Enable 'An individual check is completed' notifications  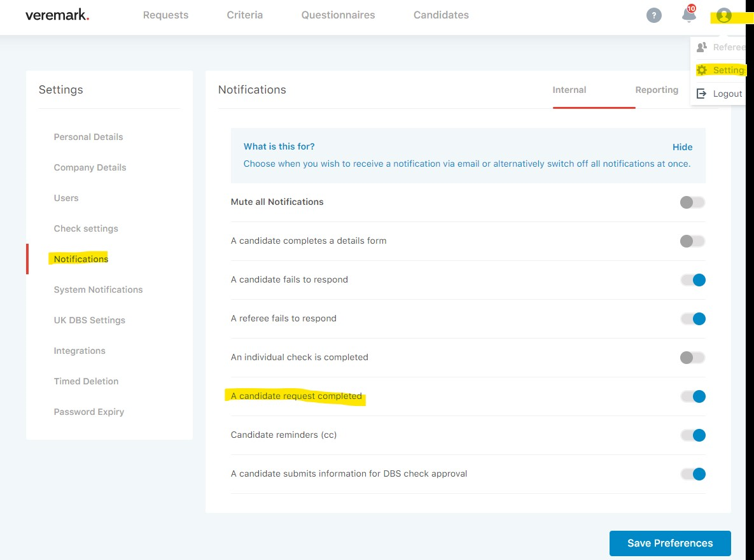[x=692, y=357]
